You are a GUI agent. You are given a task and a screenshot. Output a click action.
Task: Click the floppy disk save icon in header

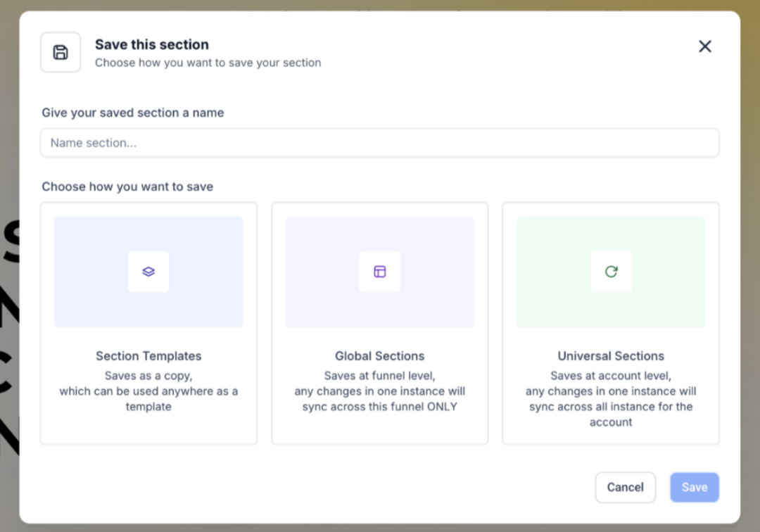tap(61, 52)
